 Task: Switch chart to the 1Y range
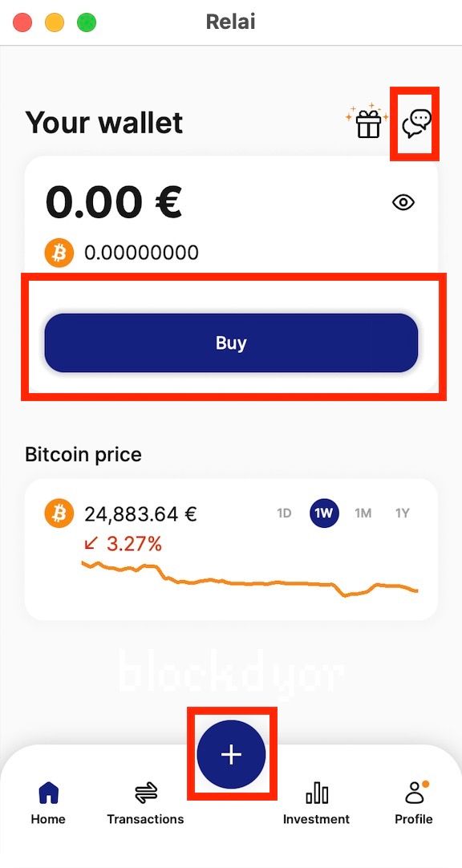pos(402,513)
